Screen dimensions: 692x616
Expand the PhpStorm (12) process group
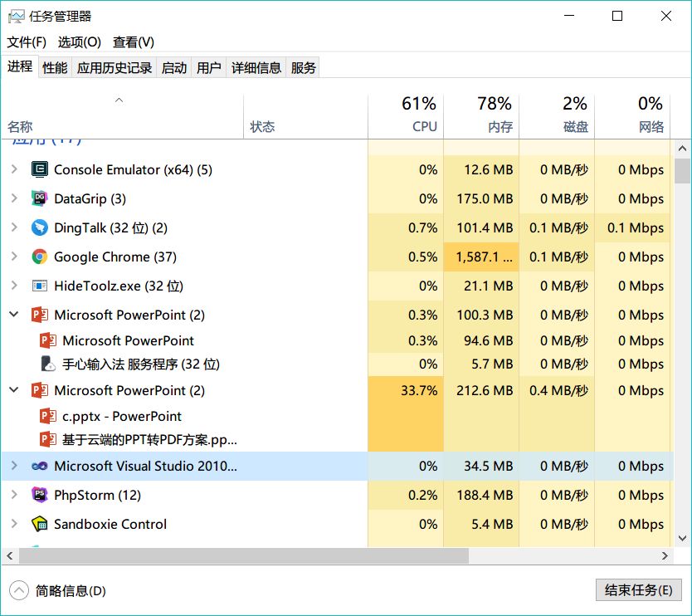point(14,495)
